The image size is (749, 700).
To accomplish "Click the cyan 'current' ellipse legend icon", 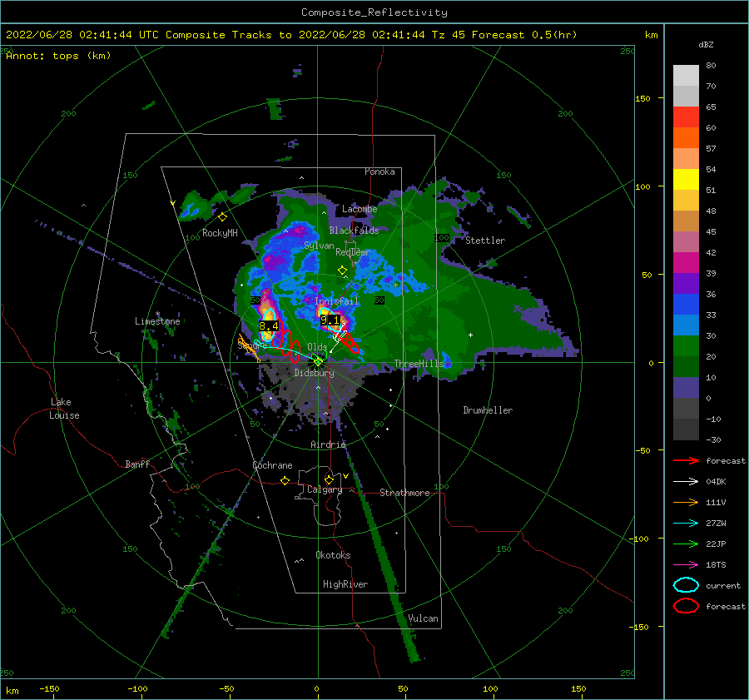I will tap(686, 585).
